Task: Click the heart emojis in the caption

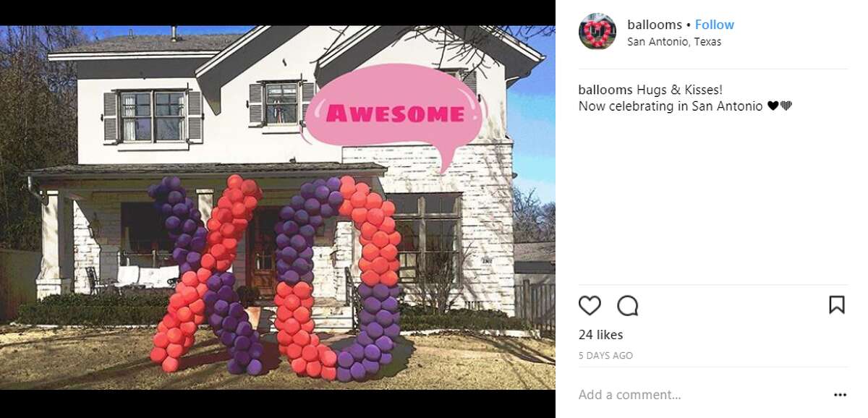Action: coord(780,106)
